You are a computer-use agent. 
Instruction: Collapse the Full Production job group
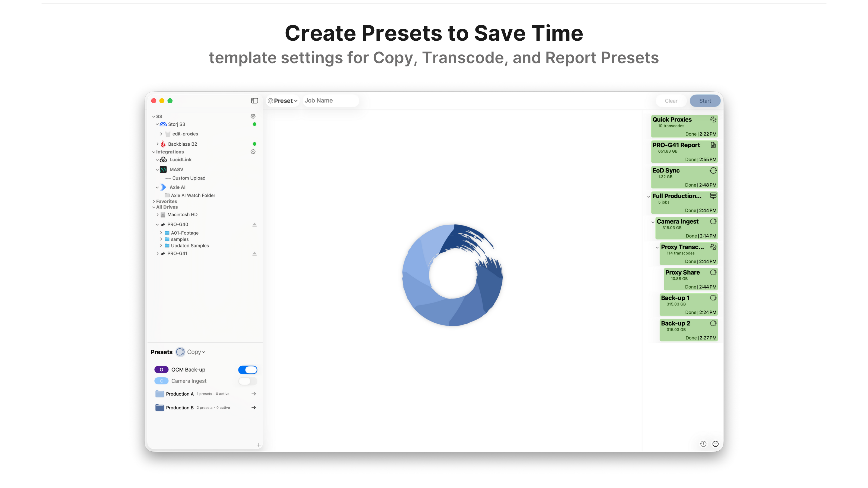(649, 196)
